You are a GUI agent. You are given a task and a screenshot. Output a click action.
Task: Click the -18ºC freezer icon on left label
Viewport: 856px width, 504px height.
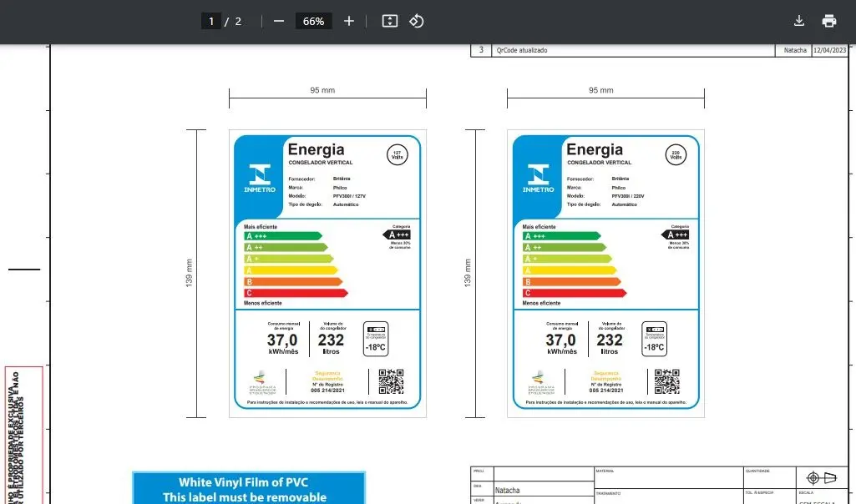point(376,339)
